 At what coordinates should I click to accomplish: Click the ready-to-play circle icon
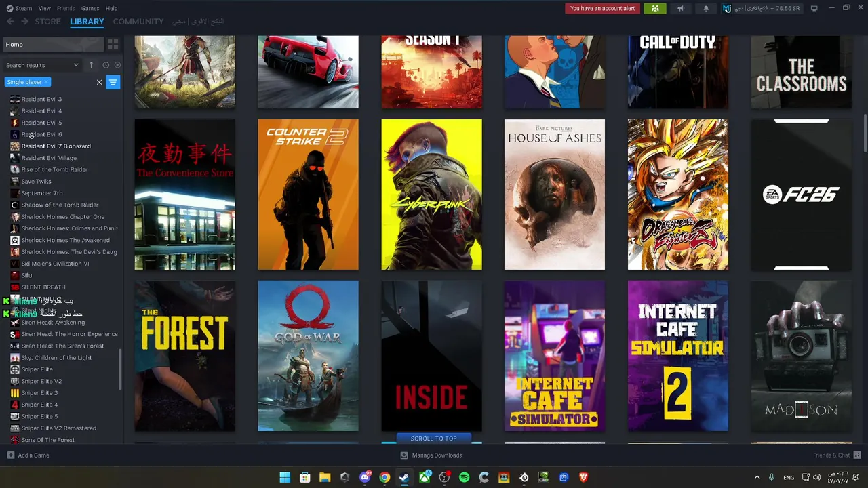[x=117, y=65]
